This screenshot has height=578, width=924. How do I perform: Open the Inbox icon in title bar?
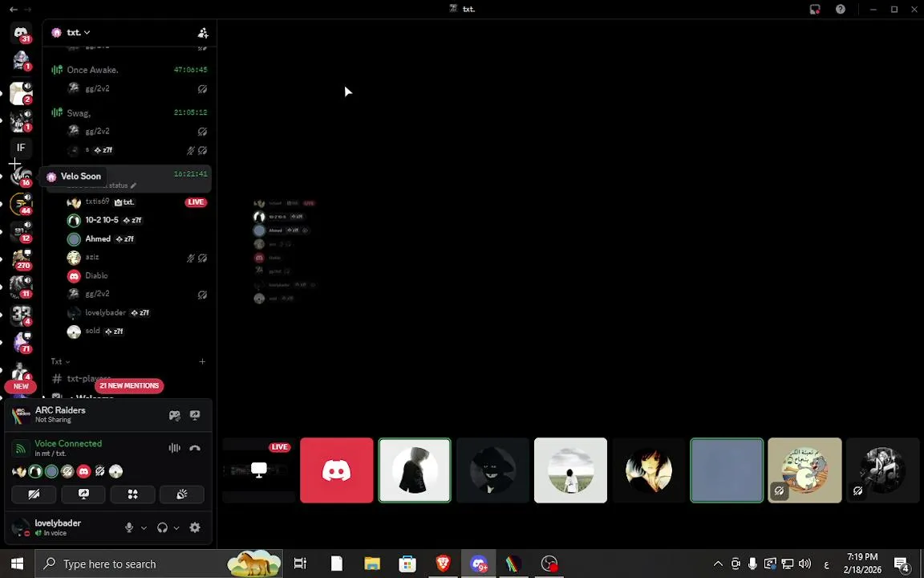(x=815, y=9)
